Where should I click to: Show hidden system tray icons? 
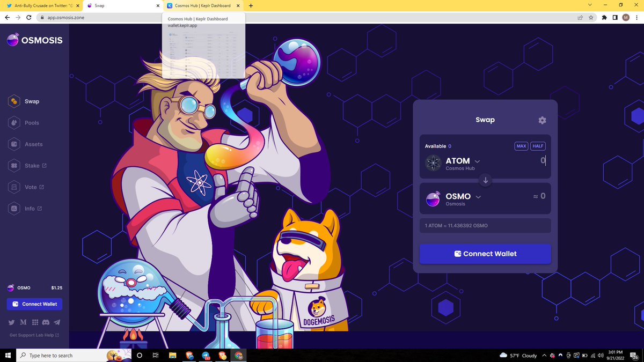pyautogui.click(x=544, y=355)
